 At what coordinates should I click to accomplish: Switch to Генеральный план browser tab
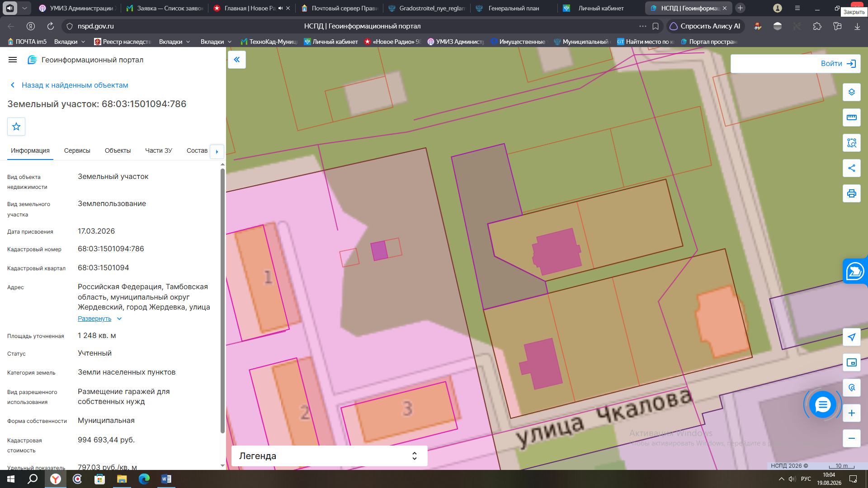(x=513, y=8)
